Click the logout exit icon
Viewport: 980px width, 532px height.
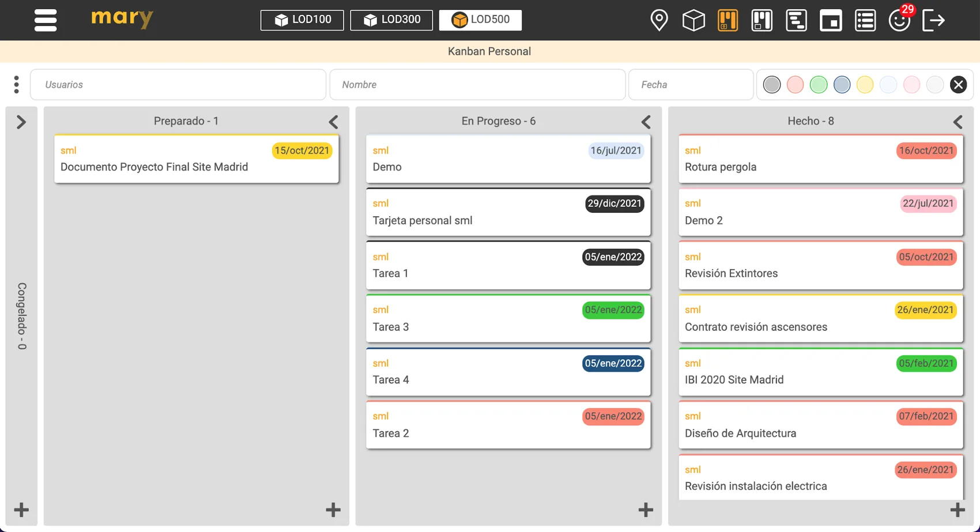[933, 20]
